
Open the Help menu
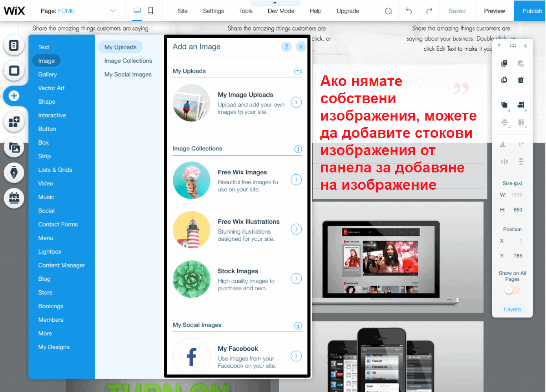[x=315, y=11]
